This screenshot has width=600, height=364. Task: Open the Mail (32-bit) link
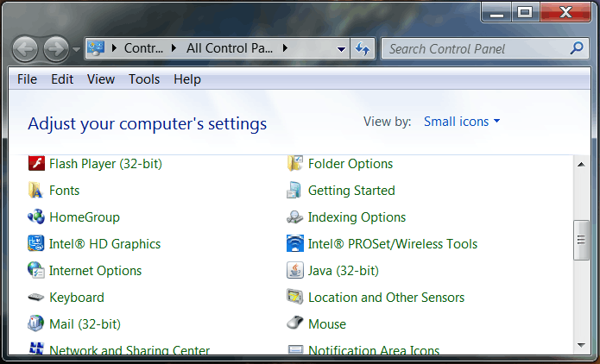pos(85,324)
